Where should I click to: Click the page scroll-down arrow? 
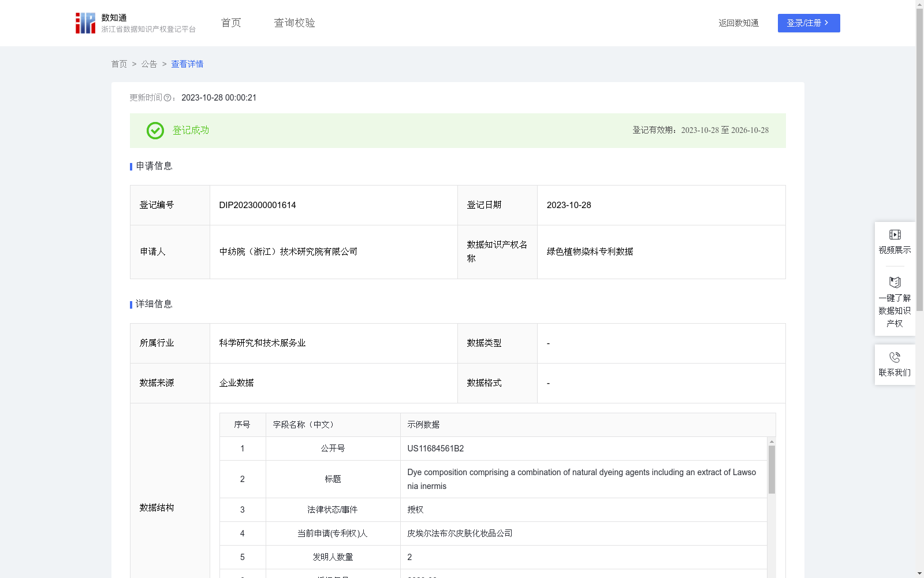click(x=919, y=573)
